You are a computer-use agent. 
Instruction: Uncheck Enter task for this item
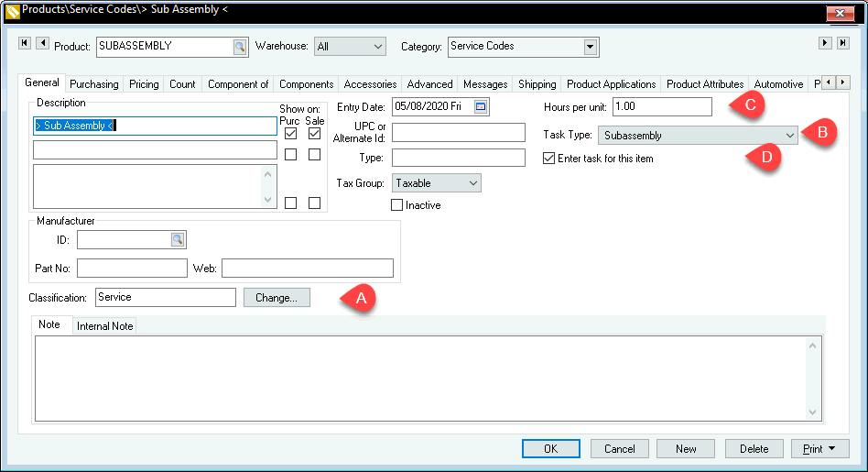(549, 159)
